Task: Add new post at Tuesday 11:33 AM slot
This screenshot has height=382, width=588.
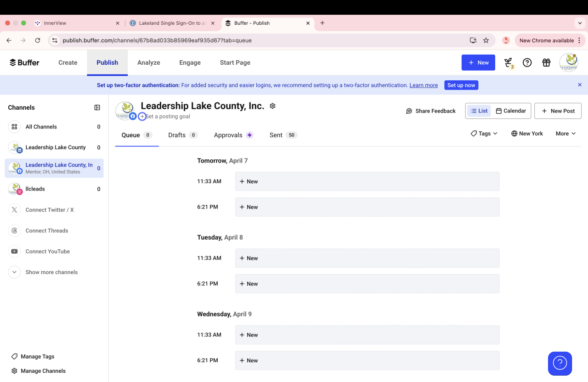Action: pyautogui.click(x=367, y=258)
